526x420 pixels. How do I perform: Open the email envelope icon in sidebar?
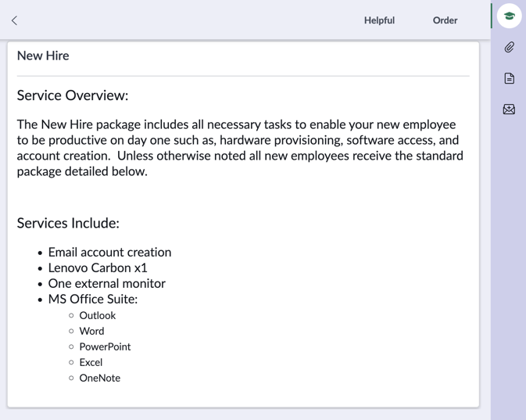tap(509, 109)
